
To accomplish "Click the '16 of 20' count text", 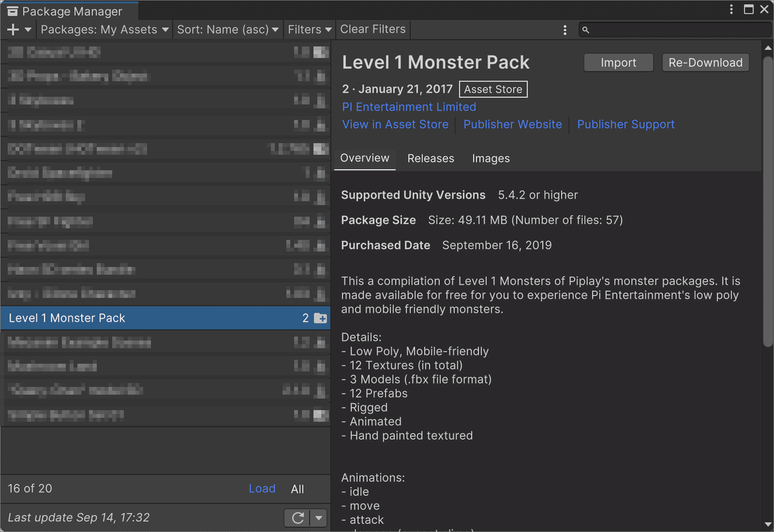I will point(30,489).
